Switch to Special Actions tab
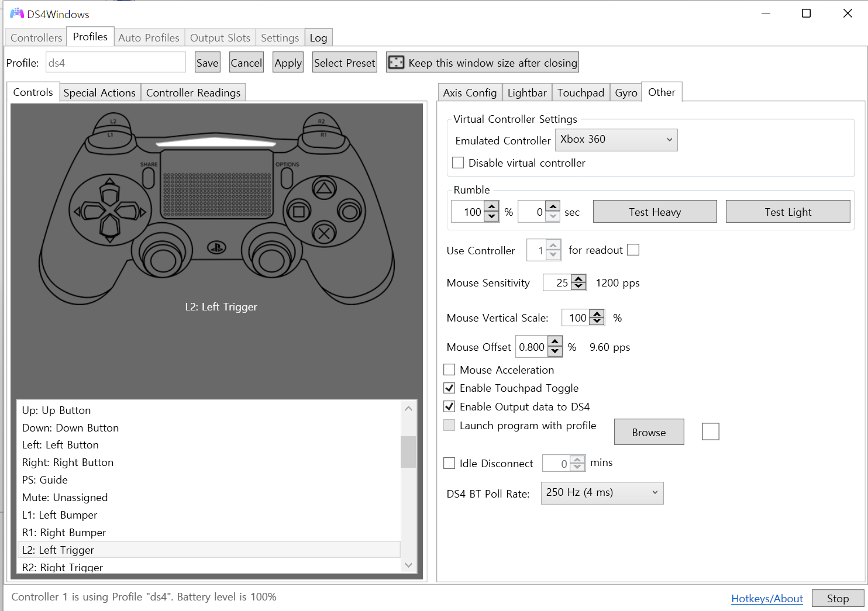 99,92
